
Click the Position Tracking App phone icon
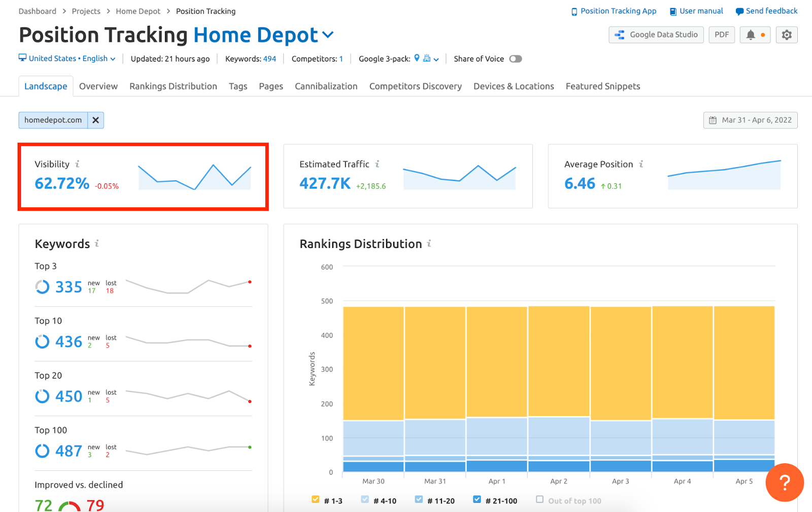574,12
